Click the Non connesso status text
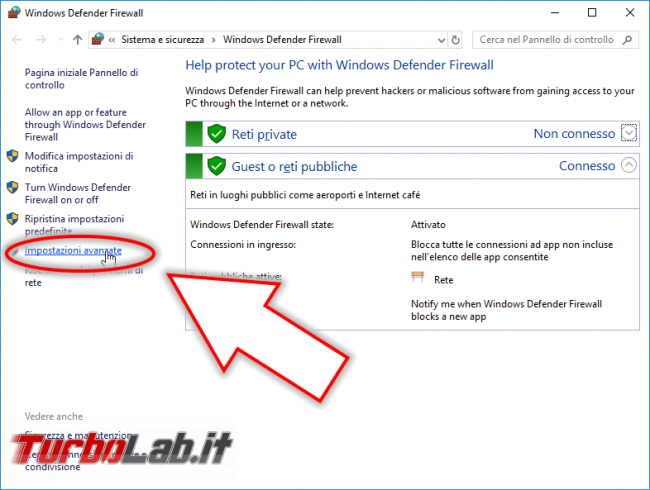650x490 pixels. point(574,133)
